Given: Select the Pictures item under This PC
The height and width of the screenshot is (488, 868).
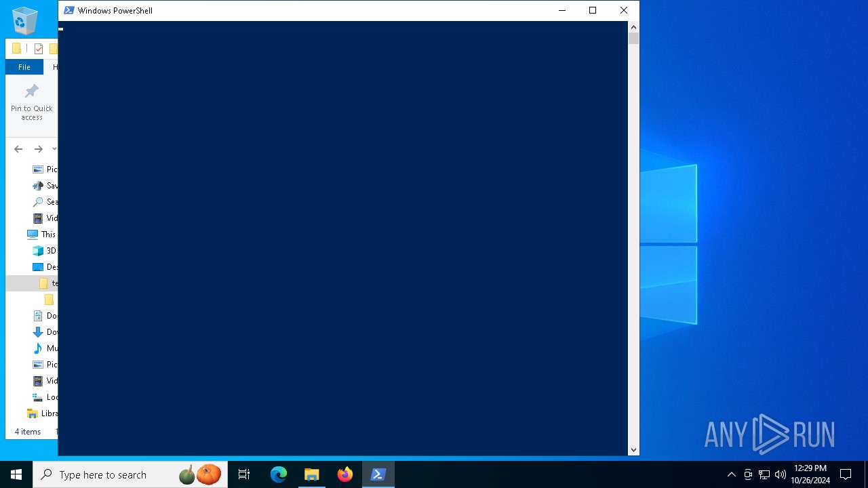Looking at the screenshot, I should [x=45, y=365].
